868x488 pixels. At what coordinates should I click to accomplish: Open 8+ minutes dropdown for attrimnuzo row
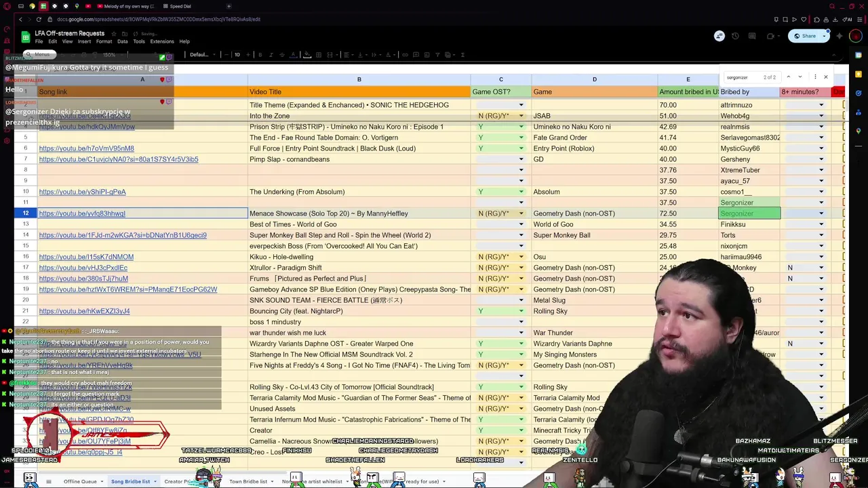pyautogui.click(x=821, y=105)
